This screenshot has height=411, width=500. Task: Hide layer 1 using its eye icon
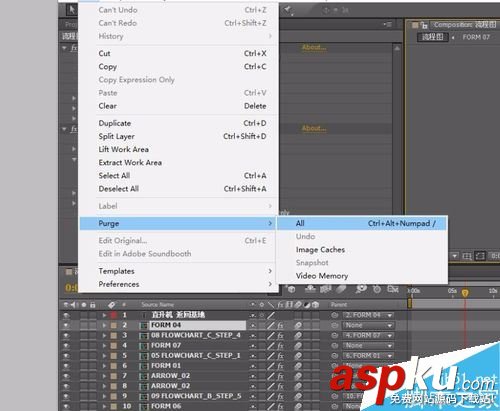pos(66,315)
